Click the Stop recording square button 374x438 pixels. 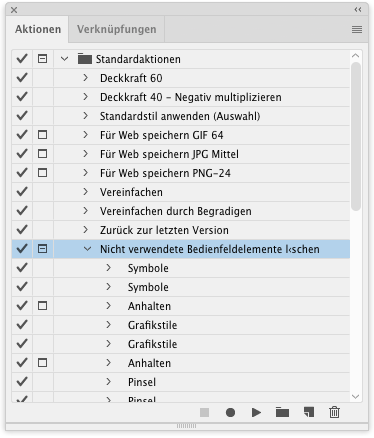204,413
